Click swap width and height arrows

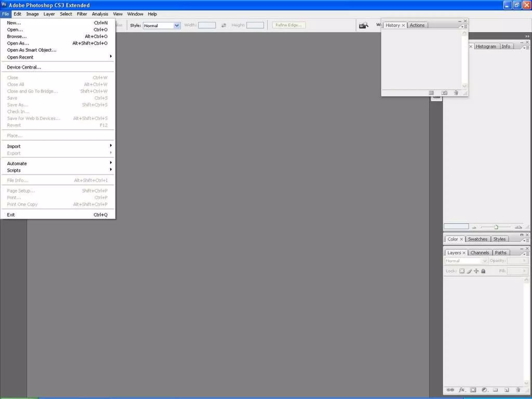(x=223, y=25)
